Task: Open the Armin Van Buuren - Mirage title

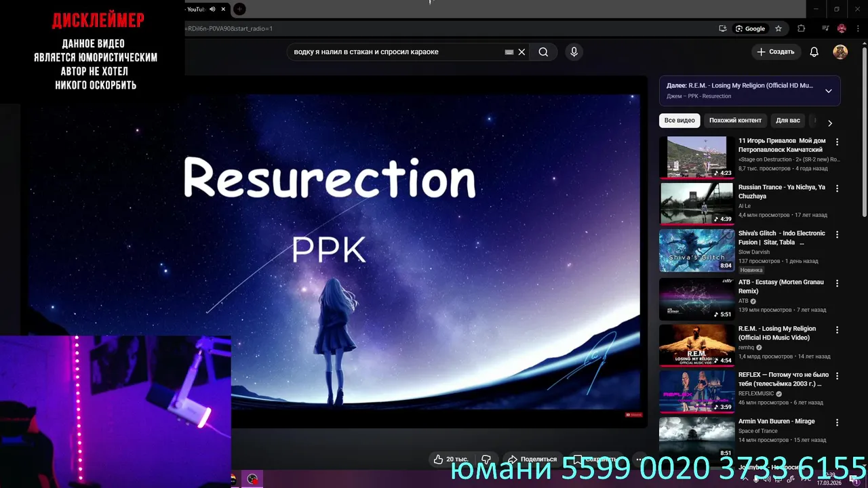Action: click(x=776, y=422)
